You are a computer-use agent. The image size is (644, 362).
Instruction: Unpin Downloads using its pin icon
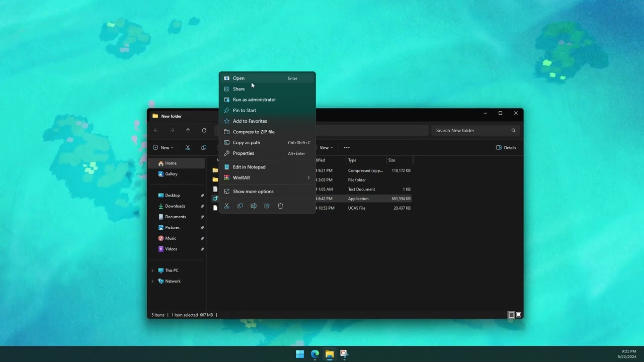tap(202, 206)
